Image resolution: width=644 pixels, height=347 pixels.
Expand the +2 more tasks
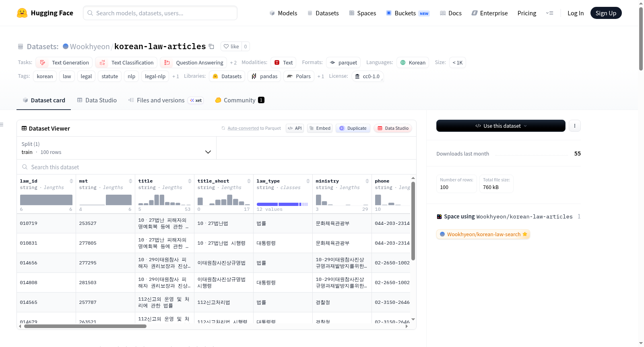[233, 62]
